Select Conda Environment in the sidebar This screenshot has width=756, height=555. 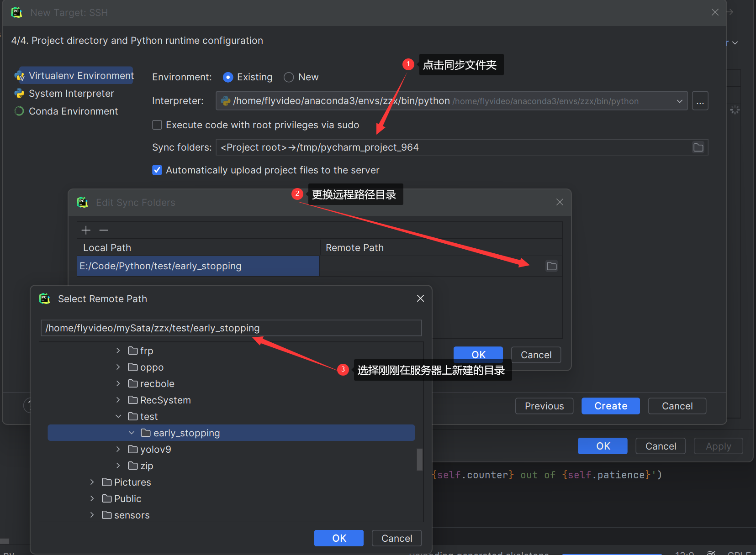click(x=73, y=111)
